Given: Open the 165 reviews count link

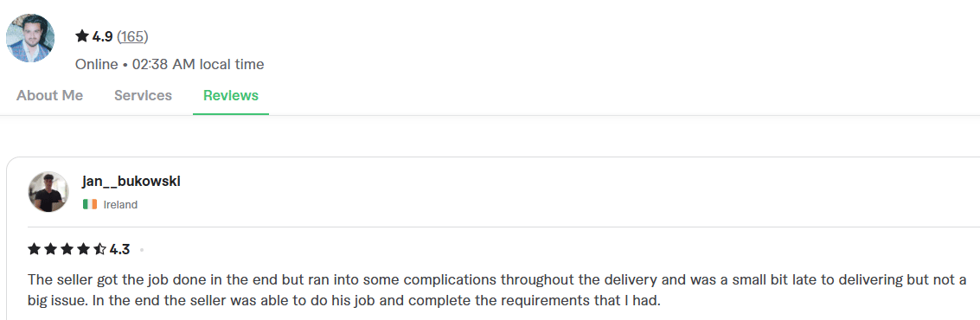Looking at the screenshot, I should (132, 37).
